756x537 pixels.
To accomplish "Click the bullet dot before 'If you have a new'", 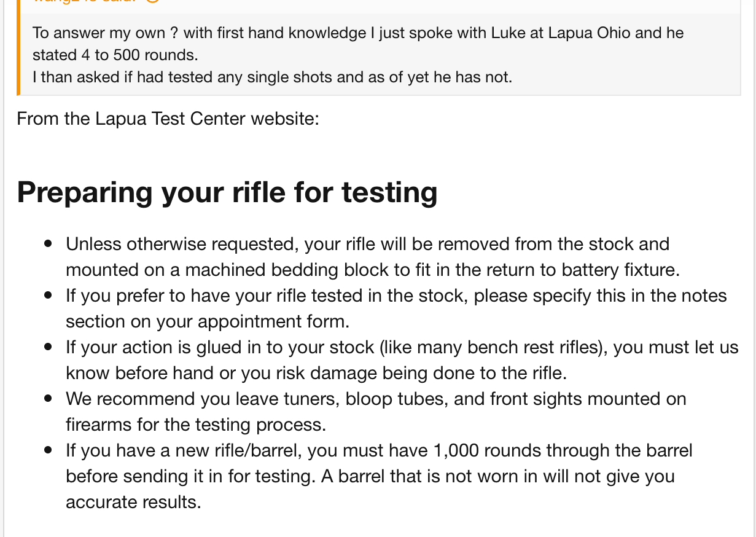I will [49, 450].
